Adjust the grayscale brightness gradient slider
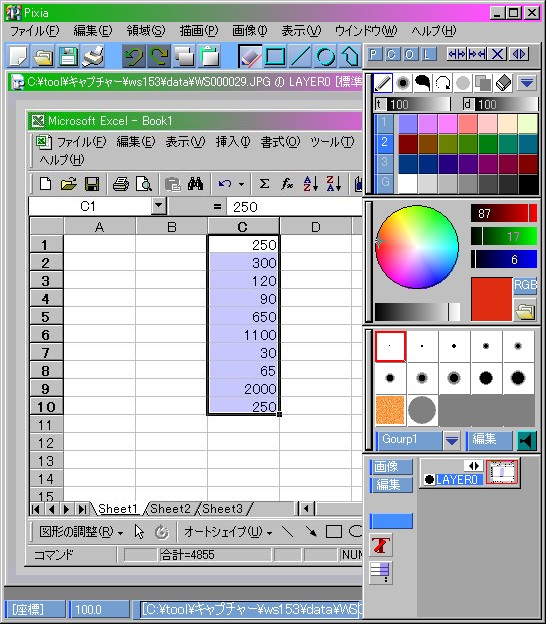Screen dimensions: 546x624 (417, 312)
